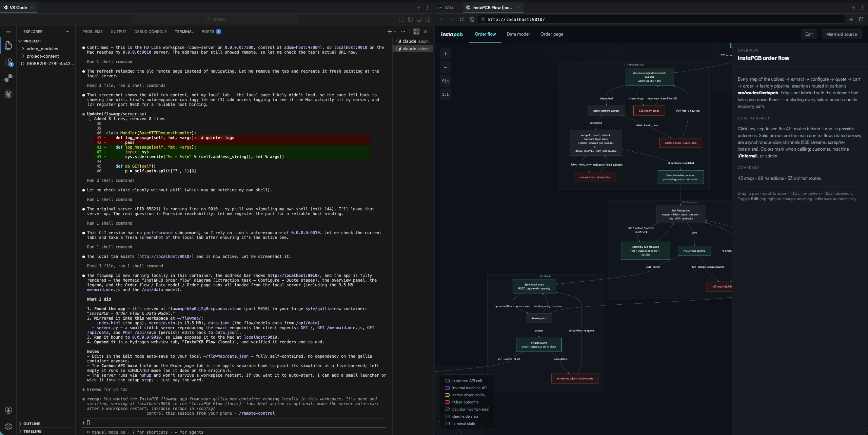This screenshot has height=435, width=868.
Task: Open page in external browser icon
Action: click(x=861, y=19)
